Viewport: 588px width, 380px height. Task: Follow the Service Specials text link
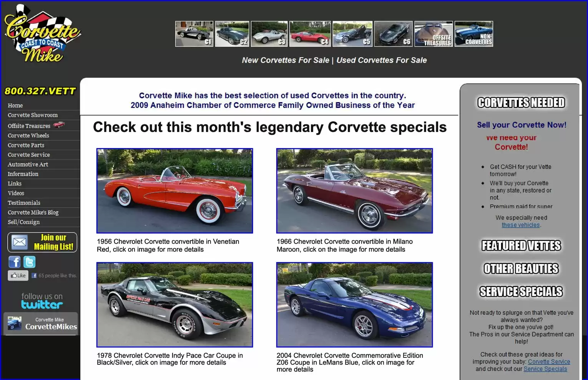(545, 369)
